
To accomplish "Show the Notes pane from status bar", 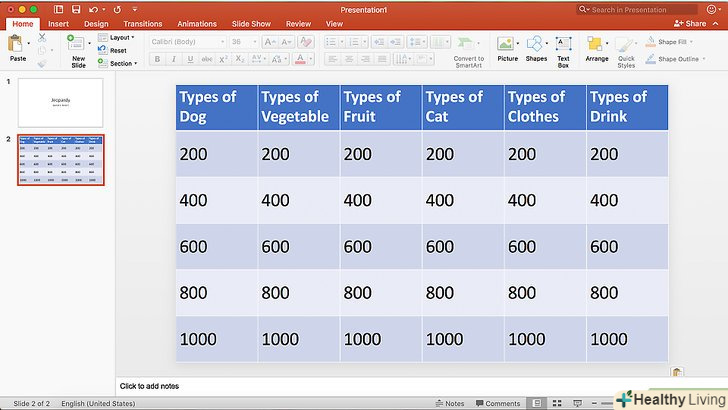I will tap(450, 404).
